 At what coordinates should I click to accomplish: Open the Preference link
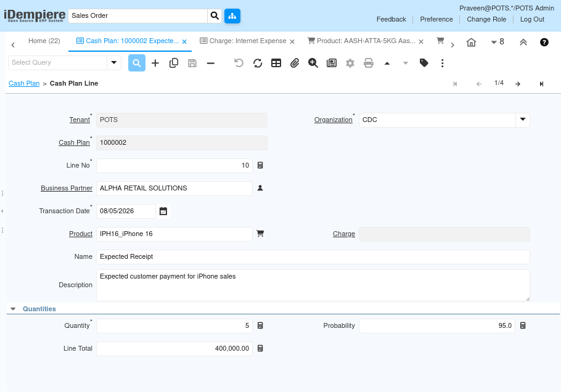436,19
